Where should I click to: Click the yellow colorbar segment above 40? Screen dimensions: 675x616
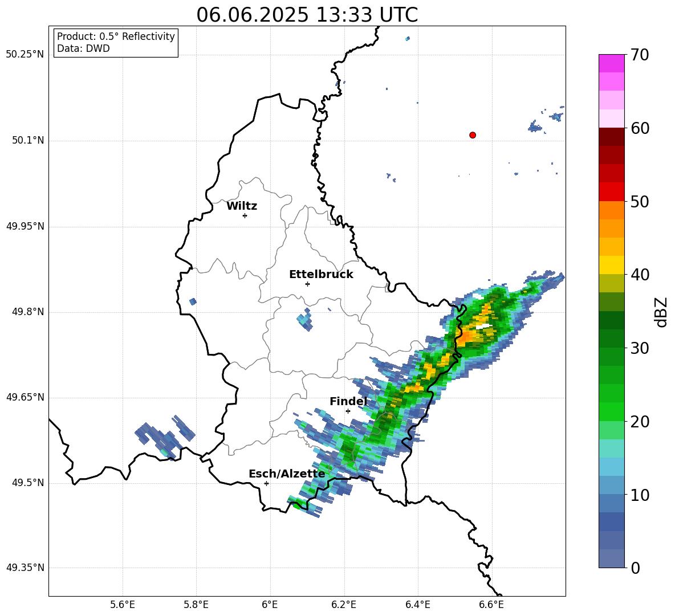(x=612, y=265)
